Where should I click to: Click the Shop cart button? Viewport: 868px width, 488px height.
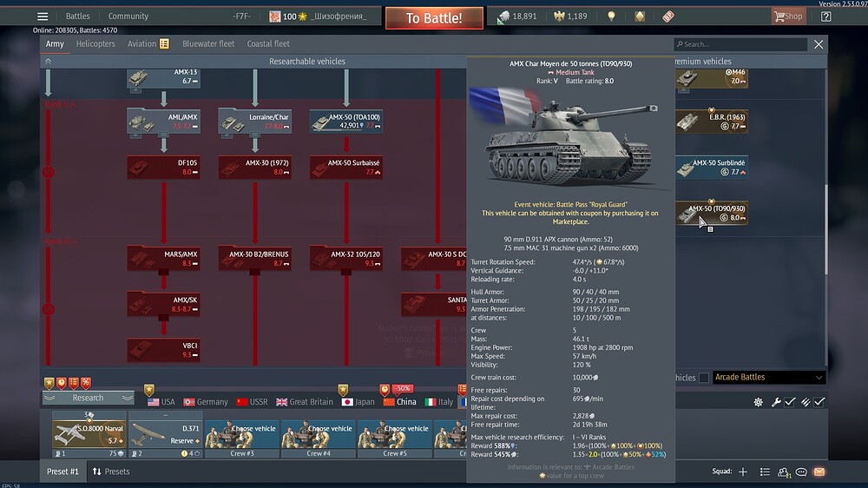787,16
